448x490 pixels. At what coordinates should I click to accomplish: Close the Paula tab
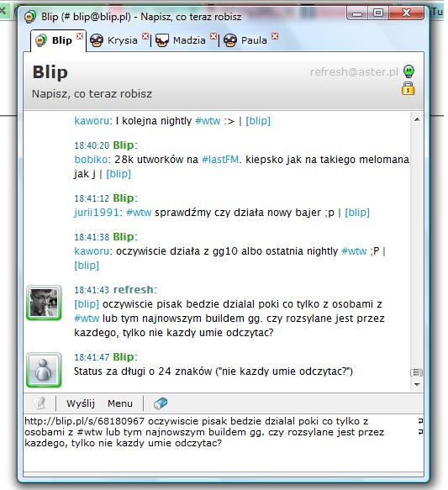tap(275, 36)
